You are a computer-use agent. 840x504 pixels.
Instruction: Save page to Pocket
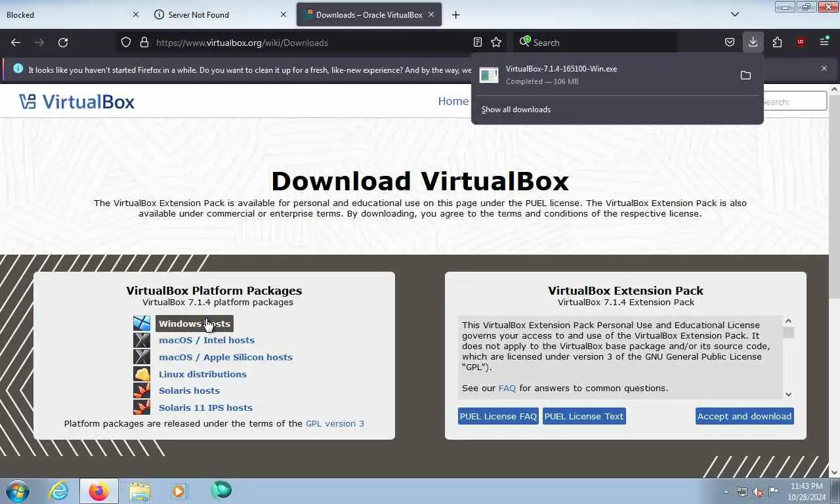[x=730, y=42]
